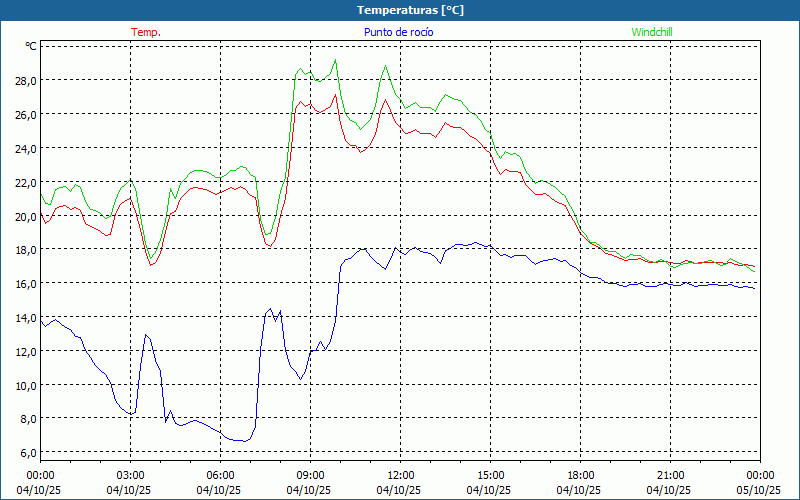Select the red "Temp." legend label
This screenshot has height=500, width=800.
pos(146,32)
